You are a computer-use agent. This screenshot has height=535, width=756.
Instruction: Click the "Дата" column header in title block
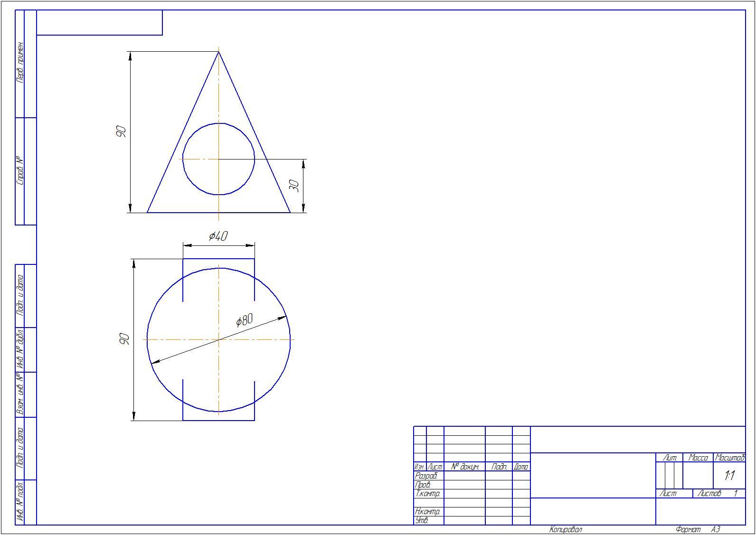pos(521,467)
